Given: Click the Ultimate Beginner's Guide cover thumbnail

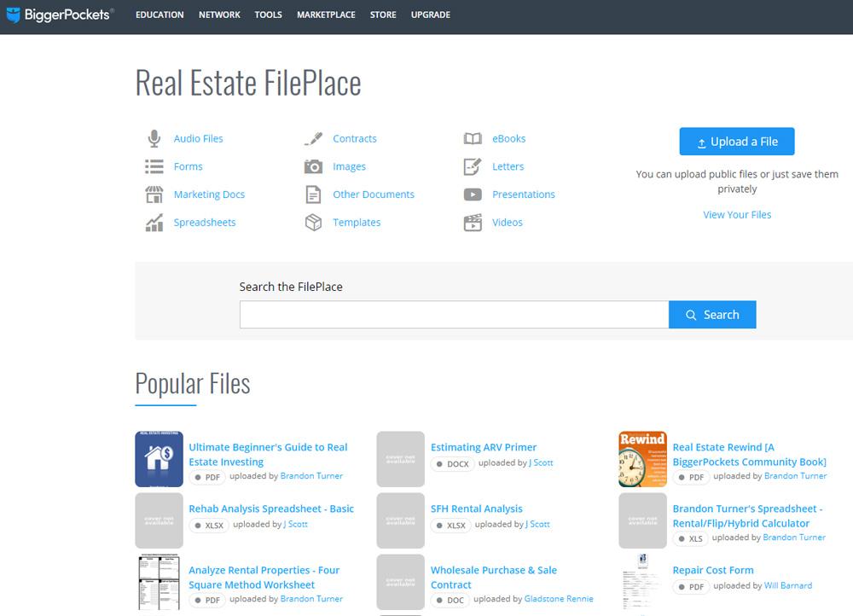Looking at the screenshot, I should point(159,459).
